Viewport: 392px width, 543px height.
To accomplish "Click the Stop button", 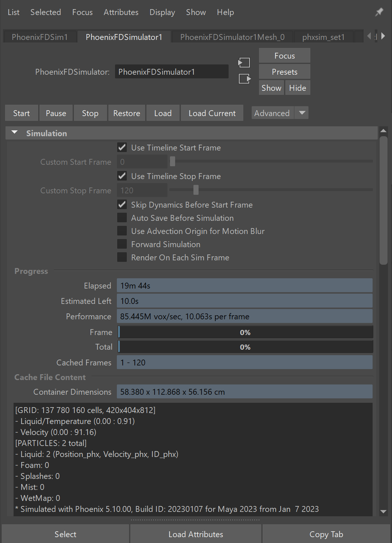I will click(x=90, y=113).
